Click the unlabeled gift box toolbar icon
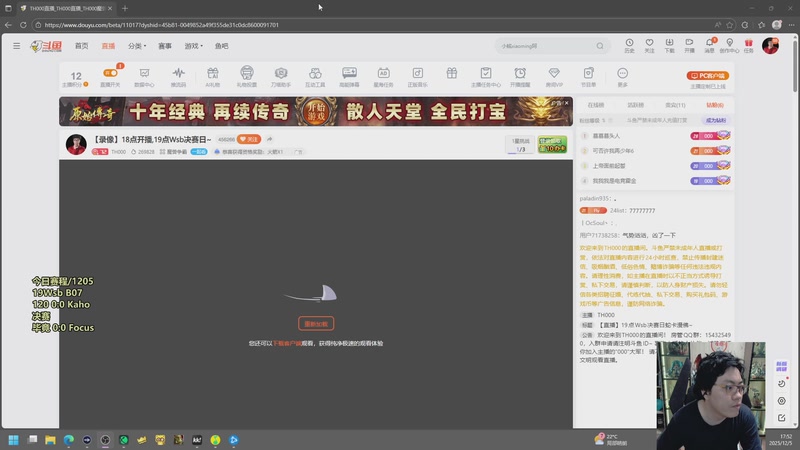The height and width of the screenshot is (450, 800). coord(452,73)
